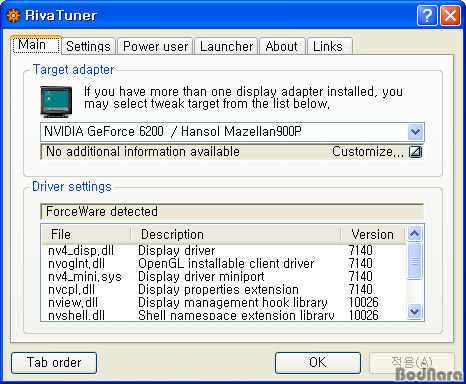
Task: Show the About tab
Action: click(x=282, y=46)
